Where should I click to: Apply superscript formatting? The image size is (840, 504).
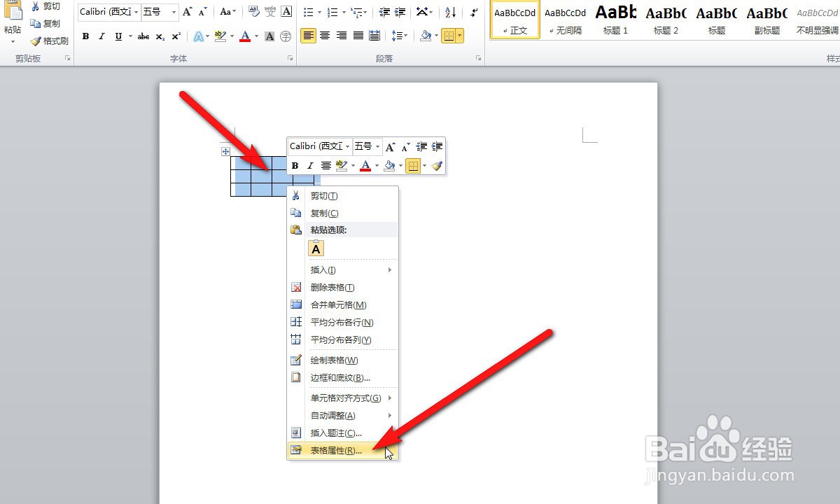coord(176,36)
